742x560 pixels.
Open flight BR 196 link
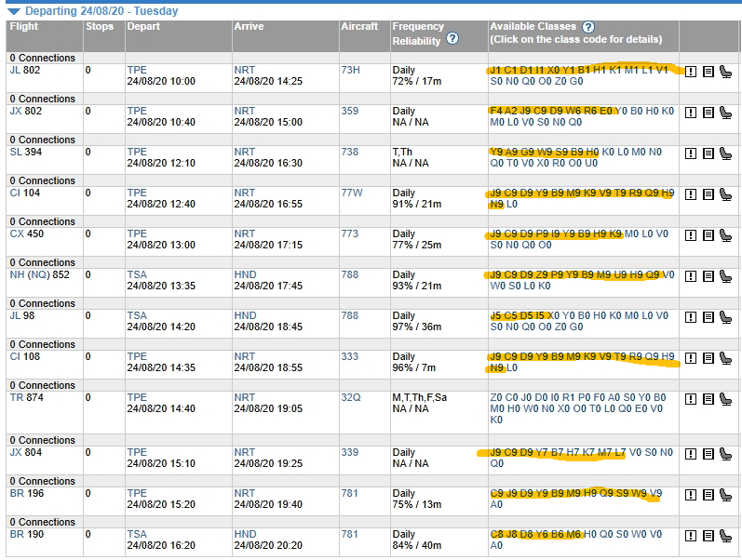[x=26, y=493]
